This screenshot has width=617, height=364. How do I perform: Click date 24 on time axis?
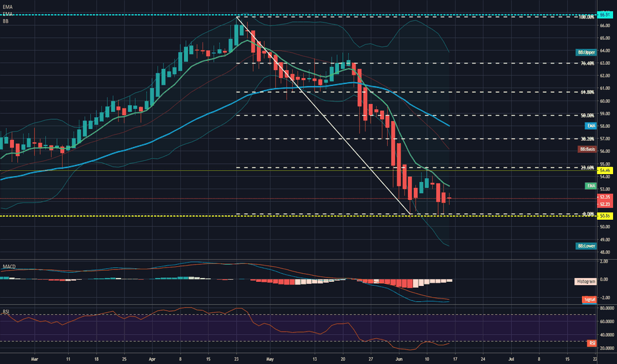pyautogui.click(x=483, y=359)
